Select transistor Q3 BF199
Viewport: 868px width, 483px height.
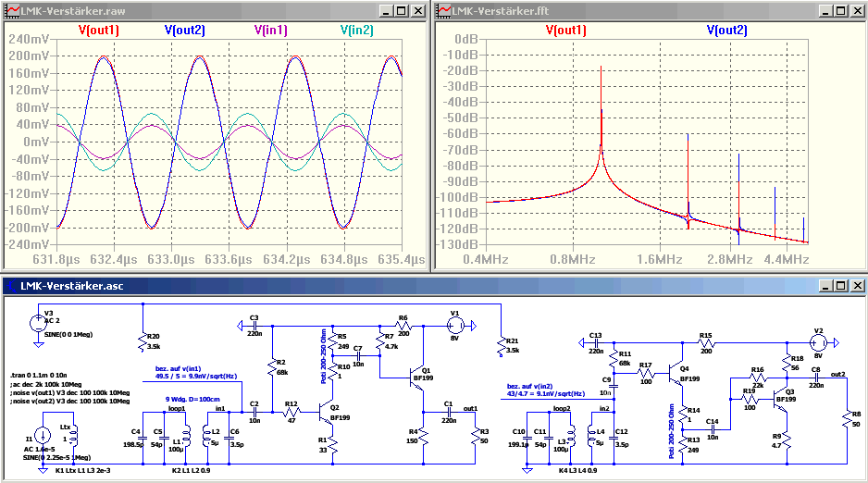(780, 399)
